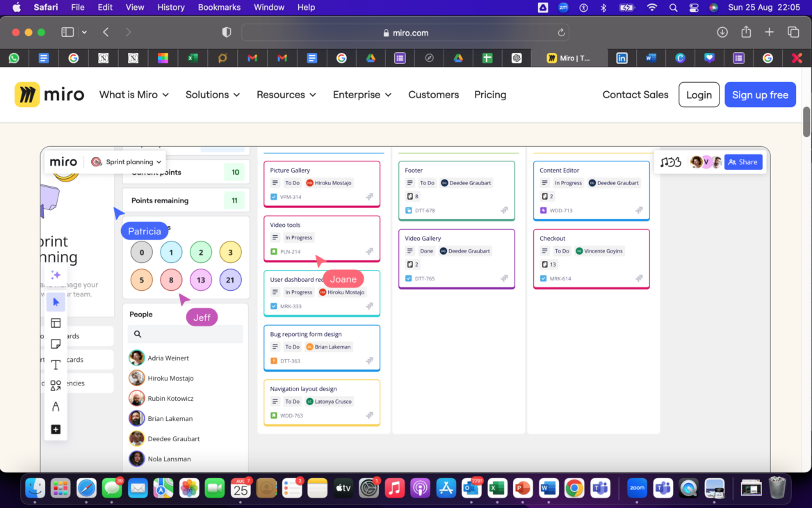
Task: Open the Bookmarks menu in menu bar
Action: (x=219, y=7)
